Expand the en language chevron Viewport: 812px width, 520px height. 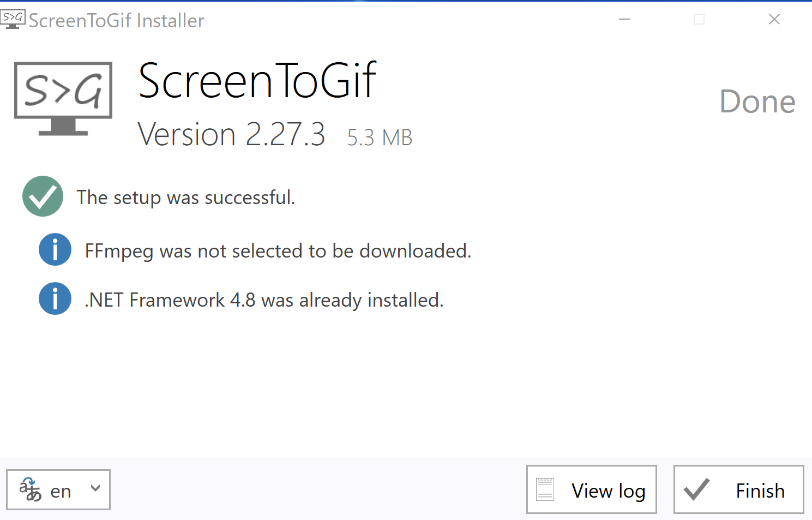[x=95, y=488]
